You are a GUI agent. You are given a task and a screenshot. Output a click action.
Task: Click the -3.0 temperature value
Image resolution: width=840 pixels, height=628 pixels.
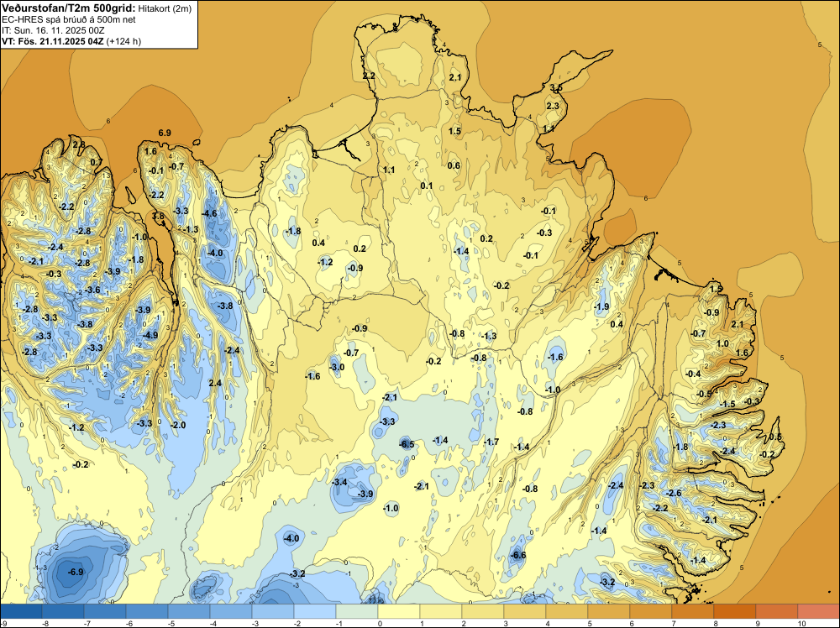click(337, 367)
